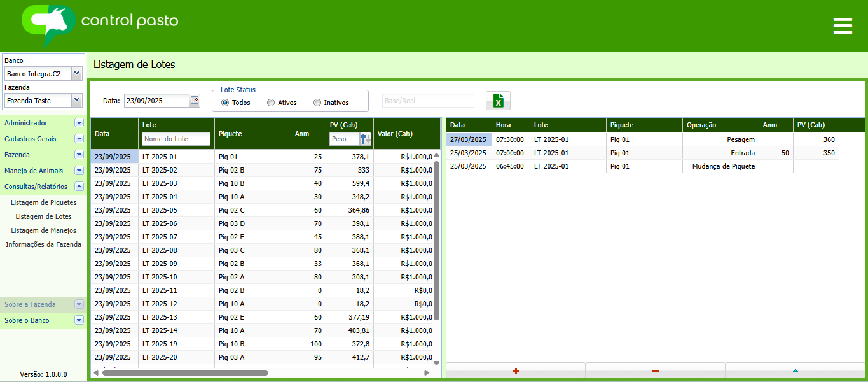This screenshot has width=868, height=382.
Task: Click the Control Pasto cow logo
Action: (x=48, y=25)
